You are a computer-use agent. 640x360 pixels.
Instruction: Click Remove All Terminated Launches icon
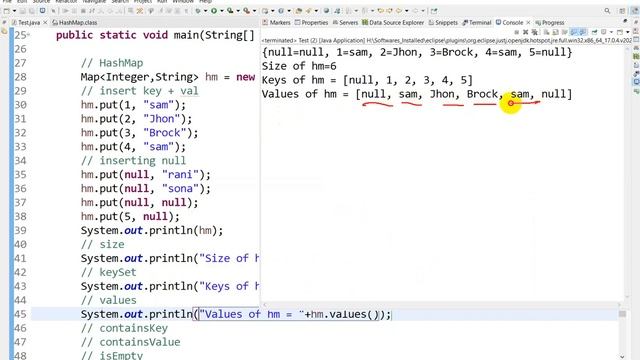(x=534, y=32)
